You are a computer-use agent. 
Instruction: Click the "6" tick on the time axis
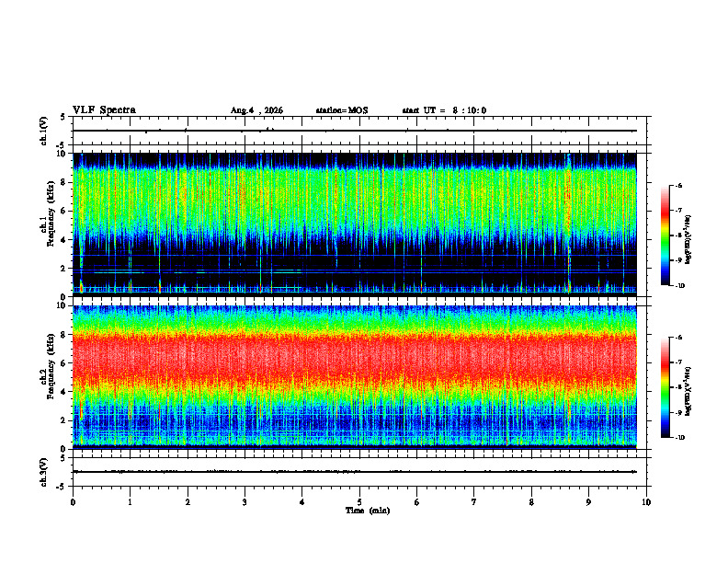(417, 502)
